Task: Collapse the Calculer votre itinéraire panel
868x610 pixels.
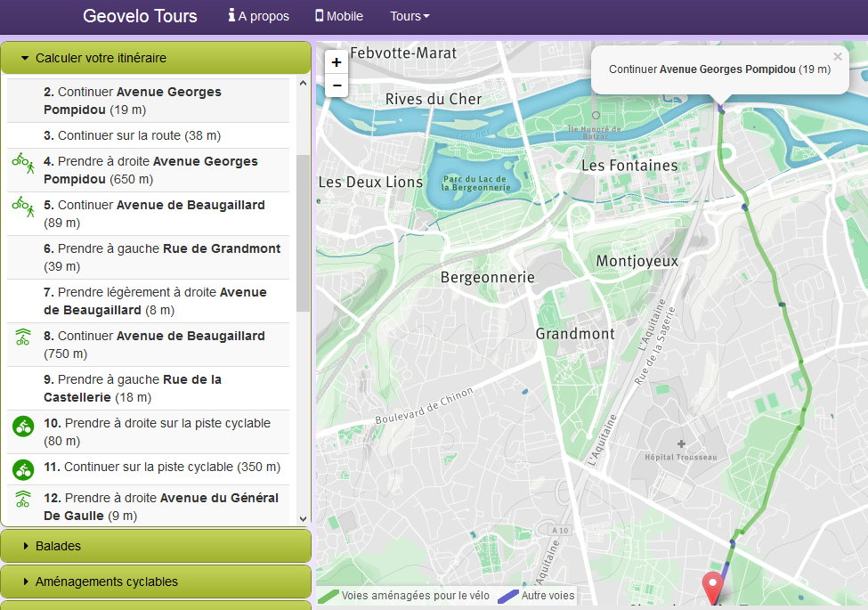Action: (x=156, y=58)
